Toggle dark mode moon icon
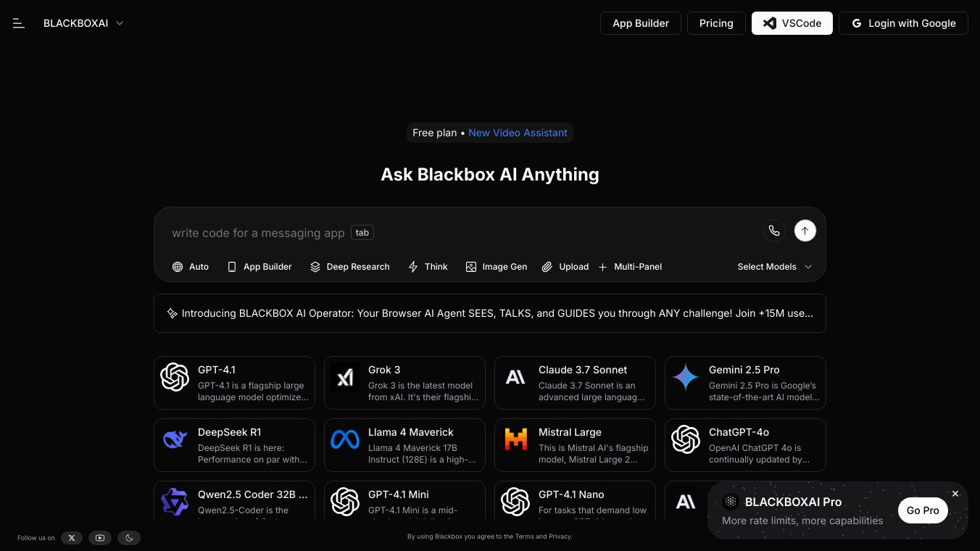The image size is (980, 551). (129, 538)
